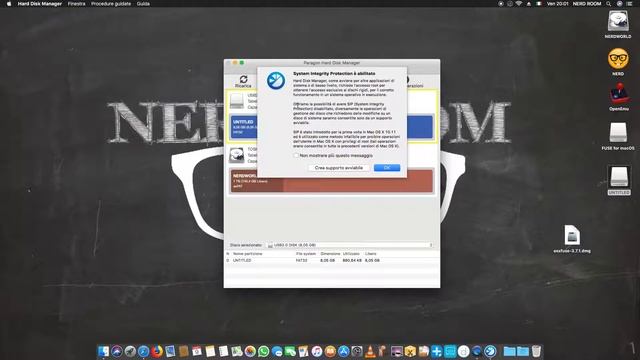Click Hard Disk Manager dock icon
The image size is (640, 360).
(x=490, y=351)
